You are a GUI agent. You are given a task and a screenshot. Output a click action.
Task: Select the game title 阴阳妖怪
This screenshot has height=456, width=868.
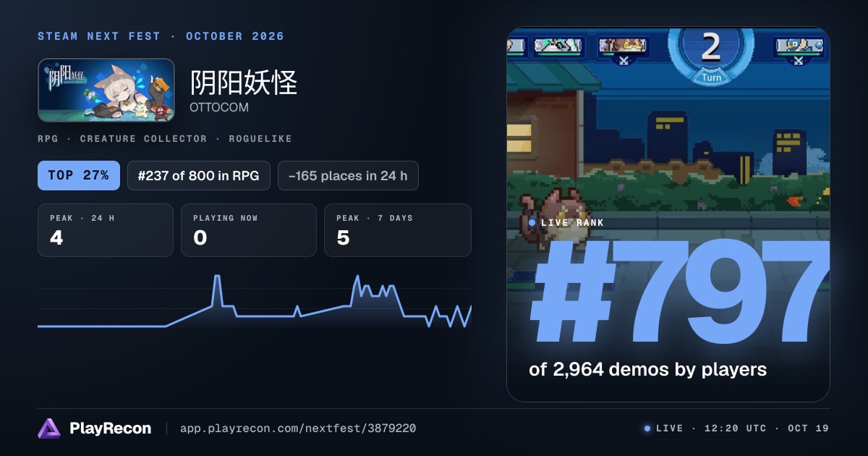click(x=244, y=83)
